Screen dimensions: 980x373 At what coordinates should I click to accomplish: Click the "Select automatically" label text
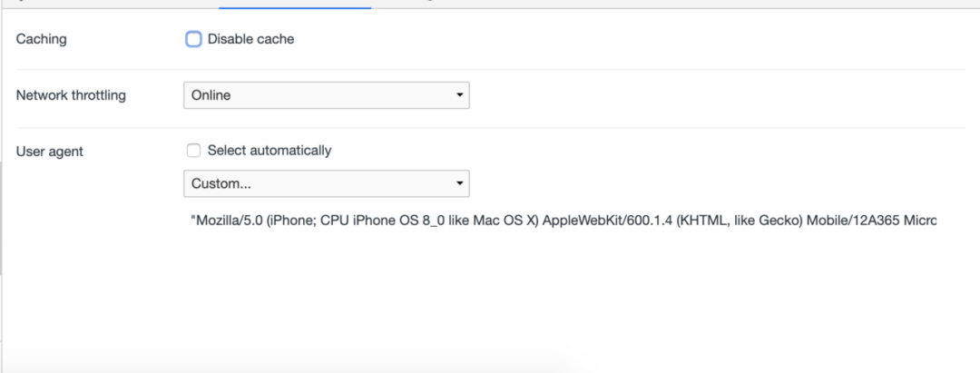[269, 151]
